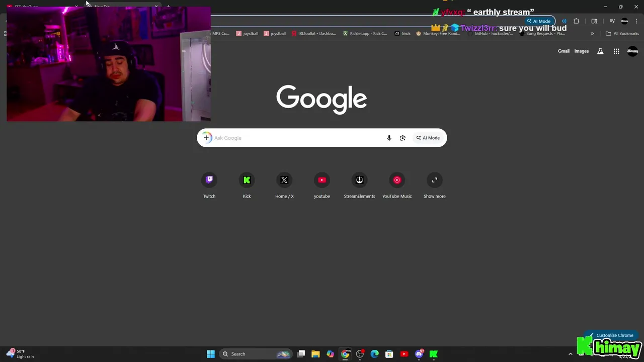
Task: Open the joysfball bookmark beside IRLToolkit
Action: (x=275, y=34)
